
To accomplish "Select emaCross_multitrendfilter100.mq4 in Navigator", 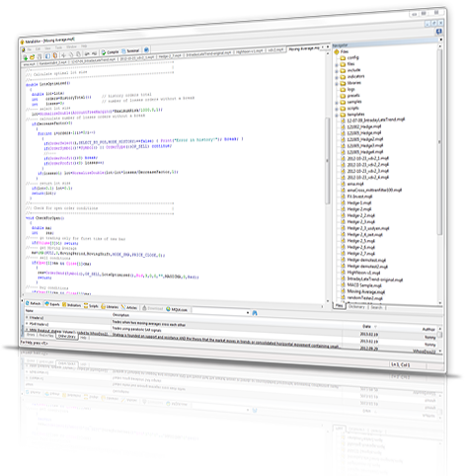I will pos(374,190).
